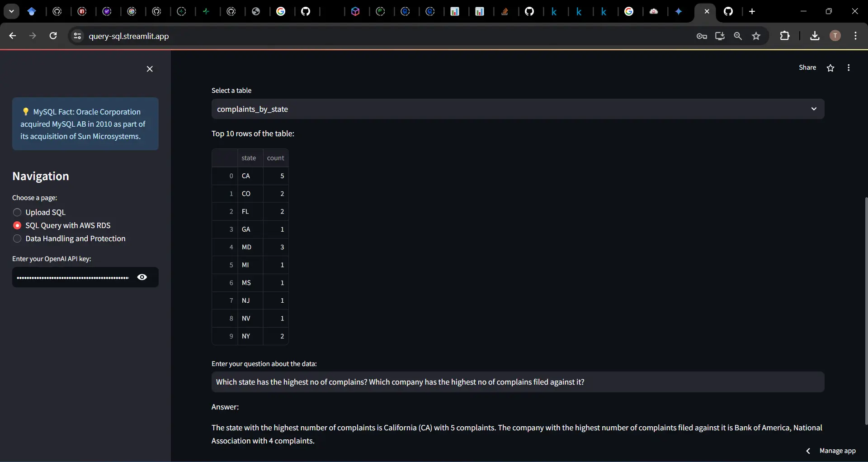The image size is (868, 462).
Task: Click the chevron arrow of the table dropdown
Action: click(x=814, y=109)
